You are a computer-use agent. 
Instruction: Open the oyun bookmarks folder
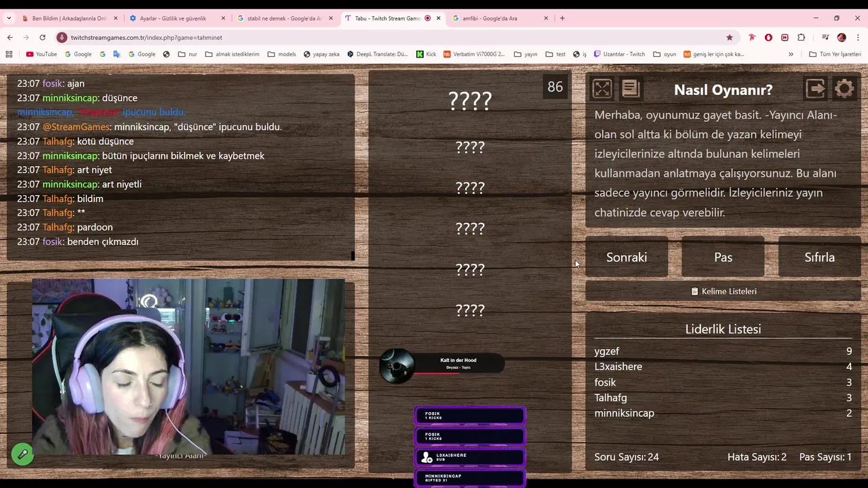(x=665, y=54)
